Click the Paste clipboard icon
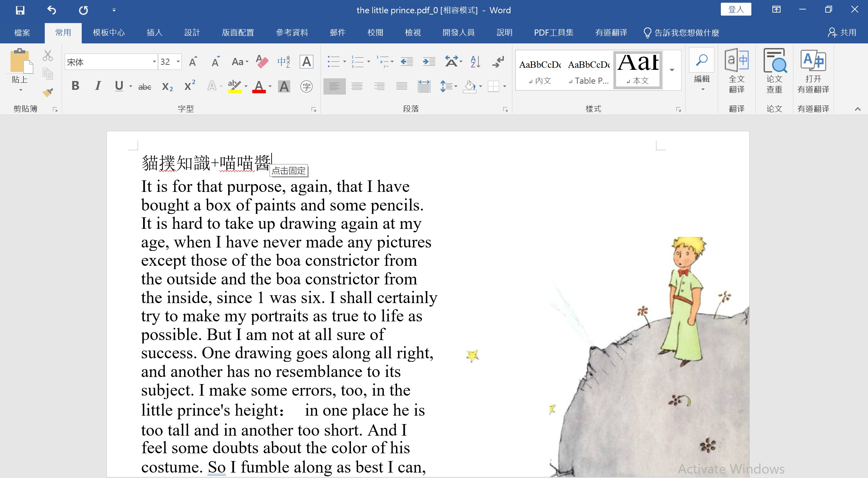868x478 pixels. click(x=21, y=61)
